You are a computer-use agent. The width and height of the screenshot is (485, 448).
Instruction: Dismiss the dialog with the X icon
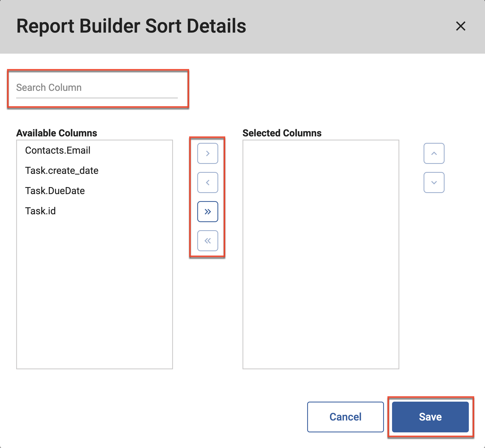(x=461, y=26)
